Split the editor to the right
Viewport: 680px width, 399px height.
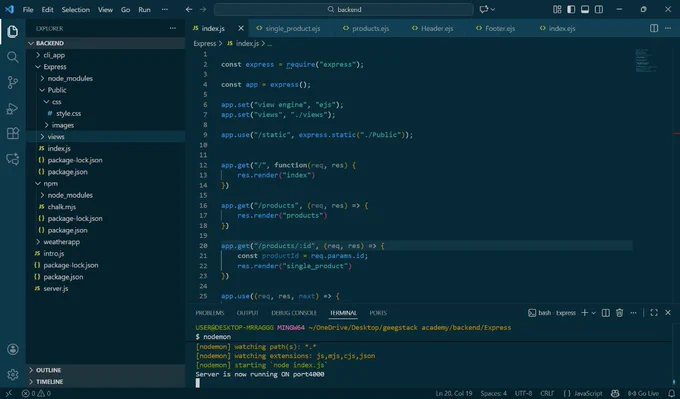point(654,28)
